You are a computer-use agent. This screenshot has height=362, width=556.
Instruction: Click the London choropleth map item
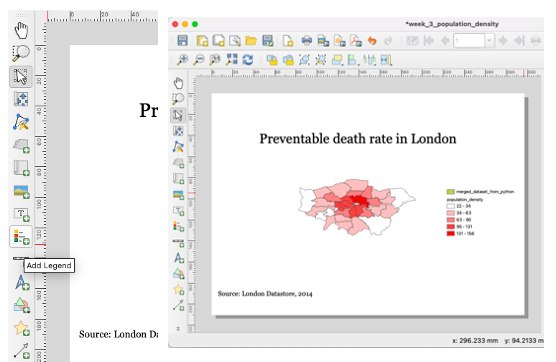(357, 207)
